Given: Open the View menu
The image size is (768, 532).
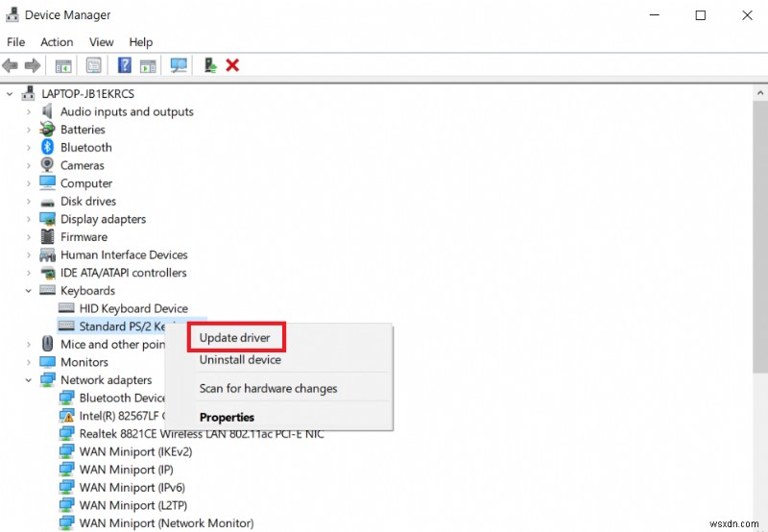Looking at the screenshot, I should point(102,42).
